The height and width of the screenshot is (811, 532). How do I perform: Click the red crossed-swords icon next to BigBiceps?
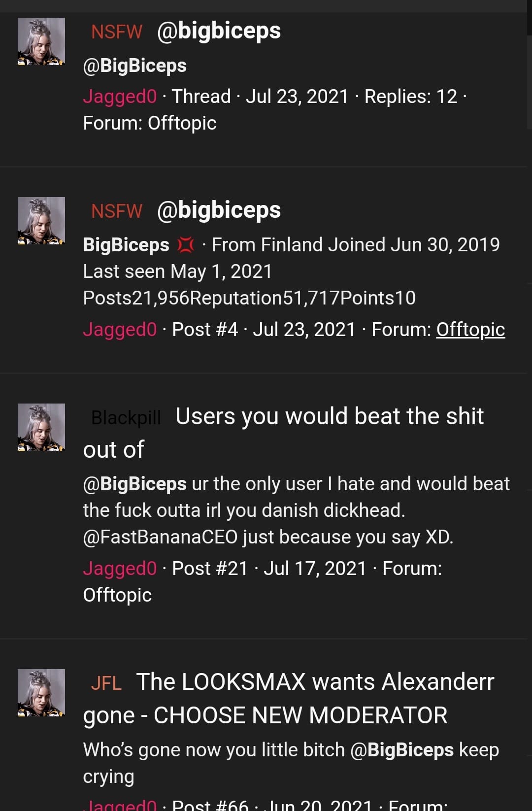(185, 245)
